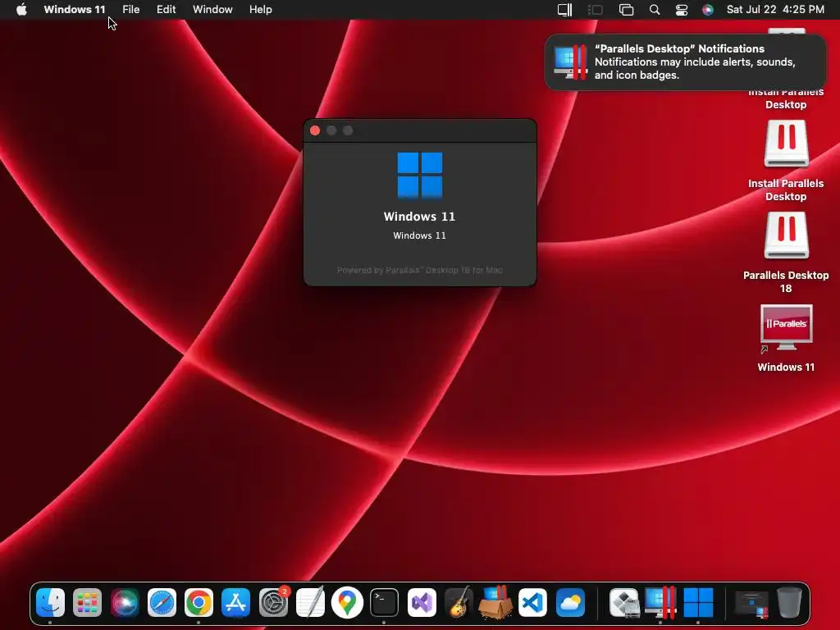Launch Google Chrome from the Dock
Image resolution: width=840 pixels, height=630 pixels.
click(199, 603)
